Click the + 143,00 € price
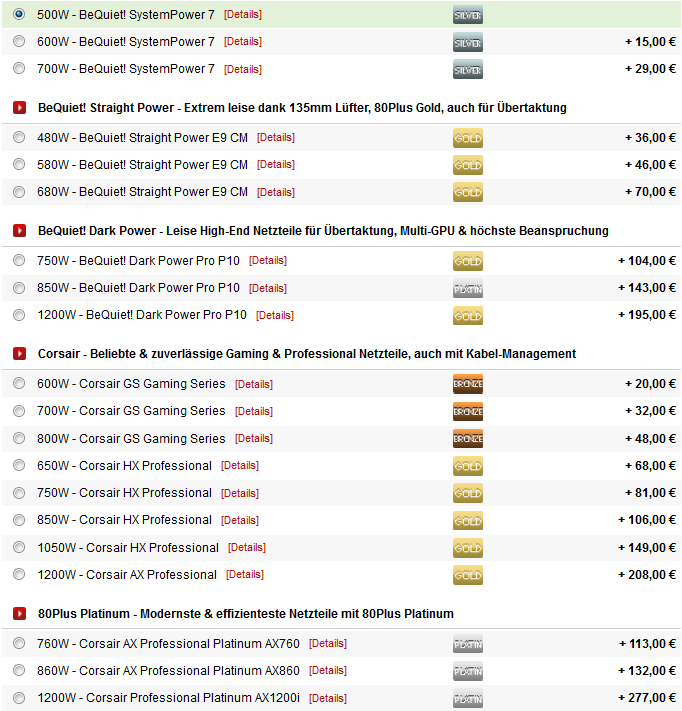The width and height of the screenshot is (682, 711). click(647, 288)
